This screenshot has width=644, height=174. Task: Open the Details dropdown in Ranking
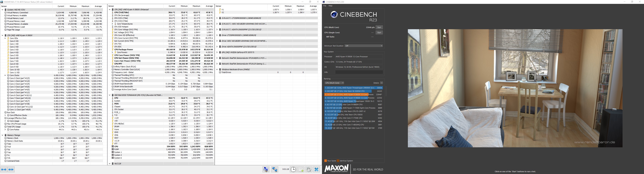(378, 83)
